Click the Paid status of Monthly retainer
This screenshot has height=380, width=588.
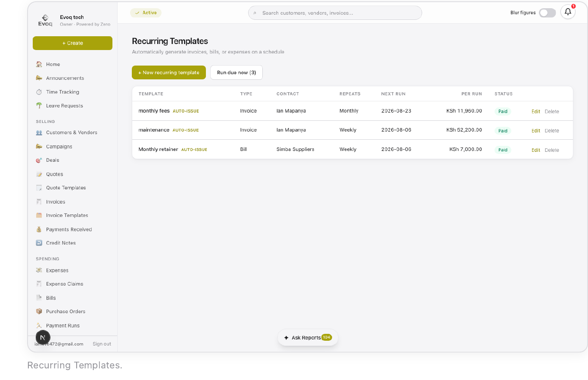tap(503, 150)
